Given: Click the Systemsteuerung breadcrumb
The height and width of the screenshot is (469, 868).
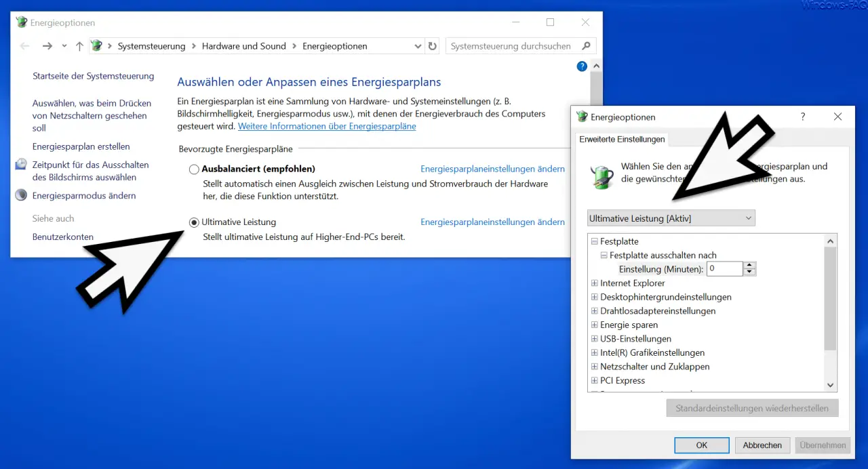Looking at the screenshot, I should pos(151,46).
